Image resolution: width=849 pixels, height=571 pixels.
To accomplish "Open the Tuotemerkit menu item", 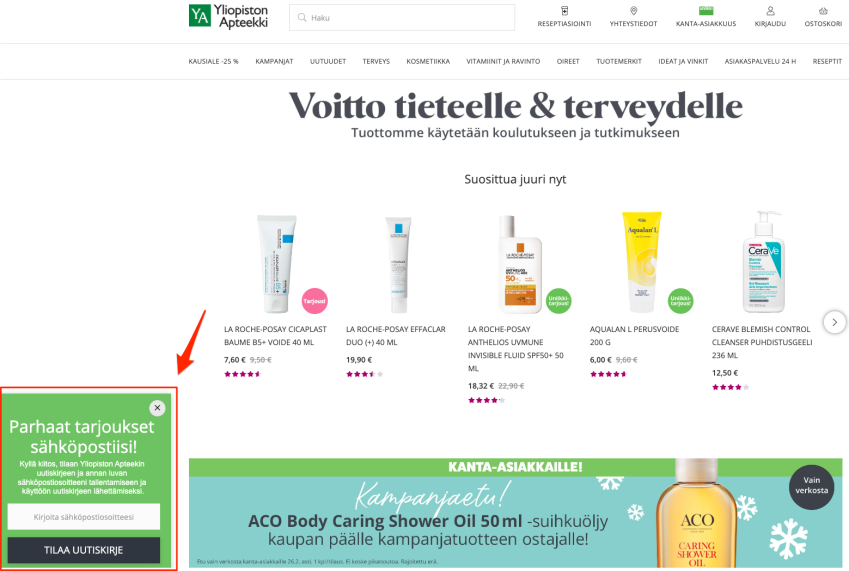I will [619, 61].
